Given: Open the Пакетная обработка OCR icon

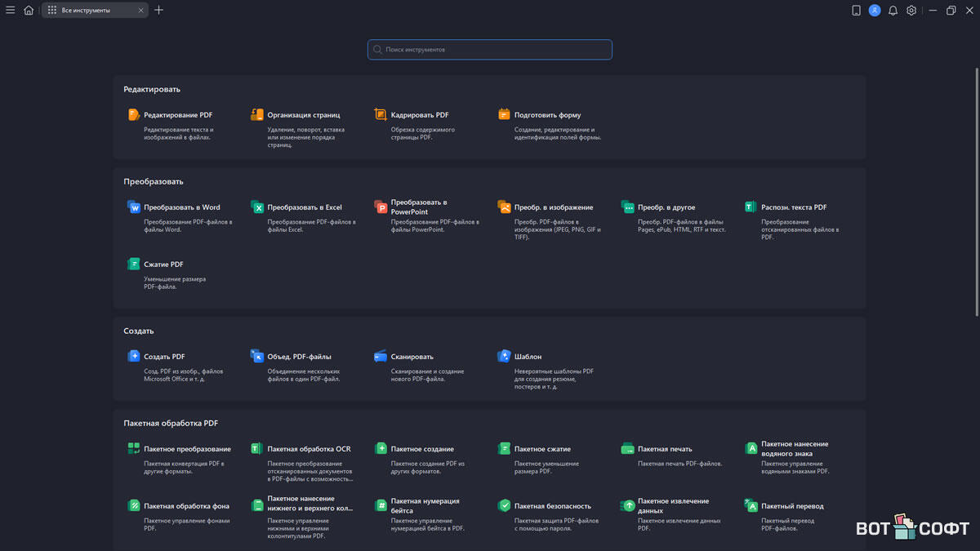Looking at the screenshot, I should coord(257,449).
